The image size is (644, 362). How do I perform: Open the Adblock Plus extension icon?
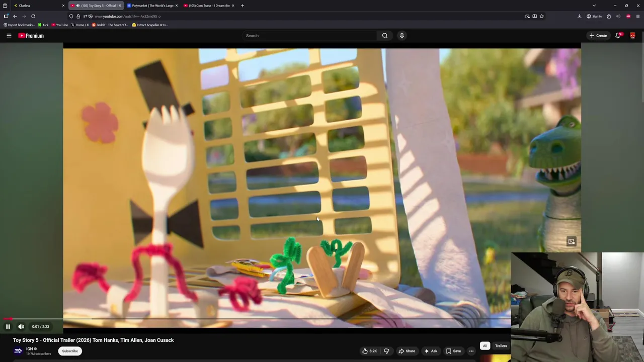pyautogui.click(x=628, y=16)
